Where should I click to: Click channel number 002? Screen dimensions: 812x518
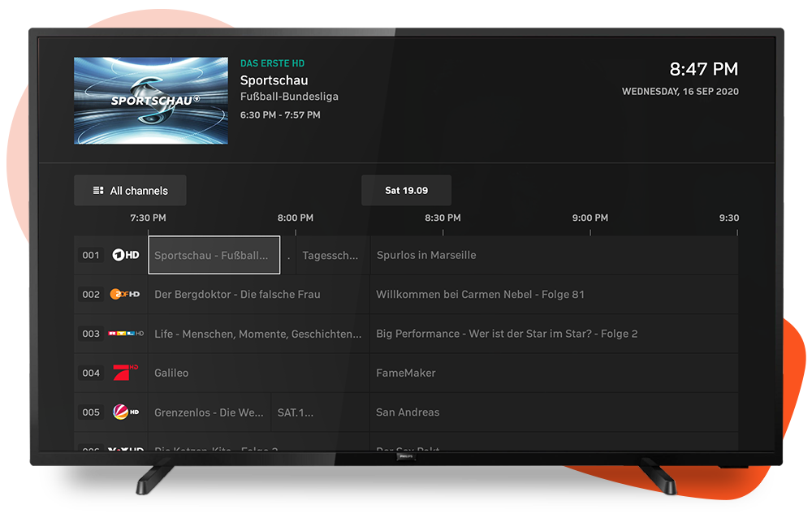91,294
